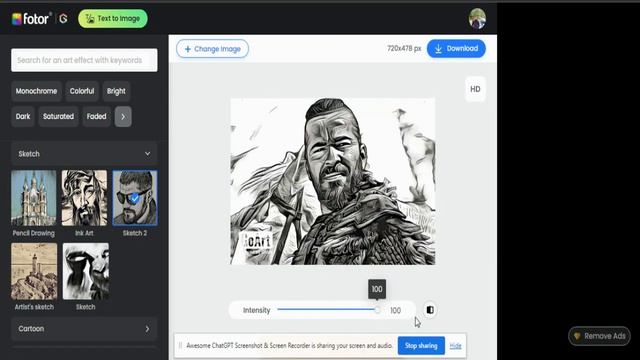This screenshot has width=640, height=360.
Task: Click the Fotor logo
Action: click(x=31, y=18)
